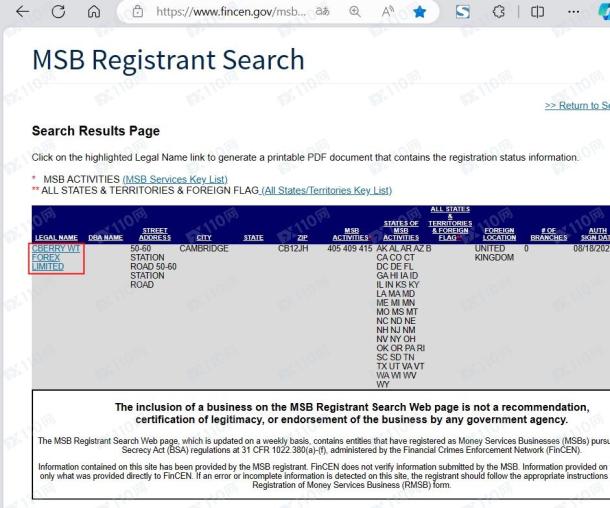
Task: Select the CAMBRIDGE city cell
Action: [204, 249]
